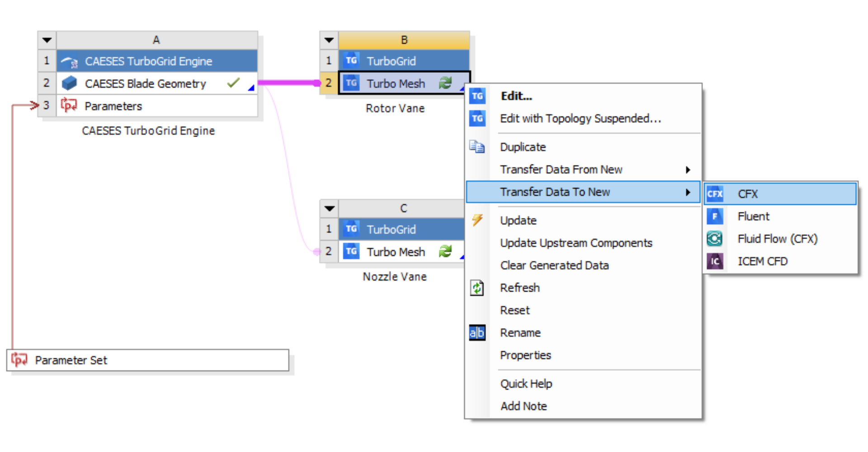Open the system A dropdown arrow
Viewport: 868px width, 452px height.
[47, 40]
